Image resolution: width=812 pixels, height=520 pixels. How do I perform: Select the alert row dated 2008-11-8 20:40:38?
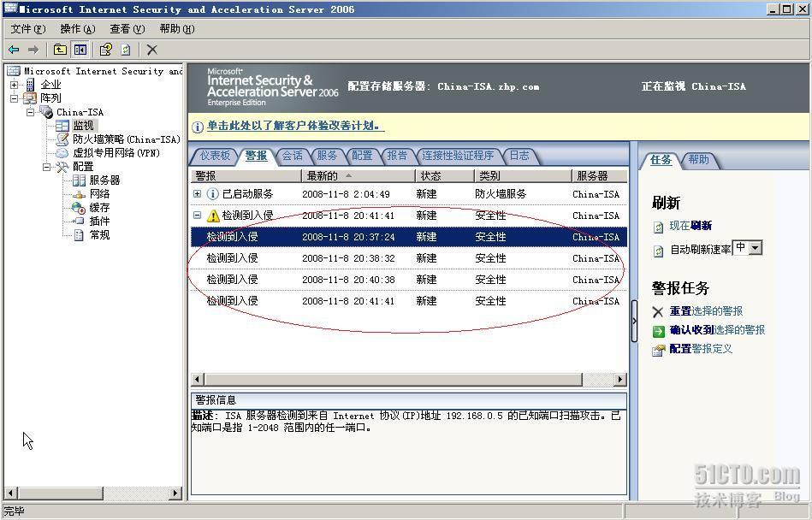409,280
